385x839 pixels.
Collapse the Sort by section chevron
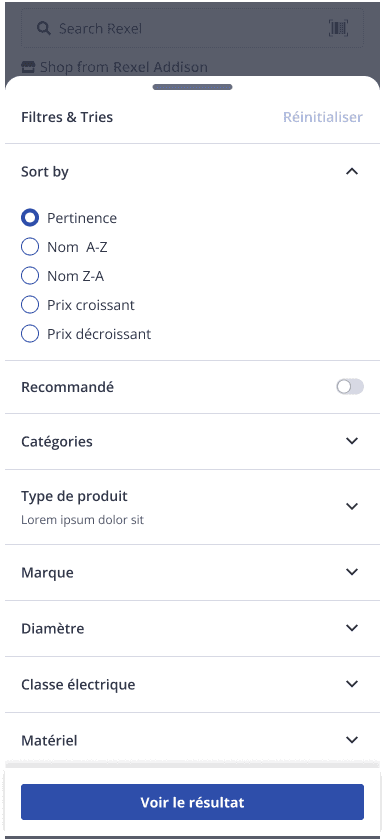pyautogui.click(x=351, y=172)
